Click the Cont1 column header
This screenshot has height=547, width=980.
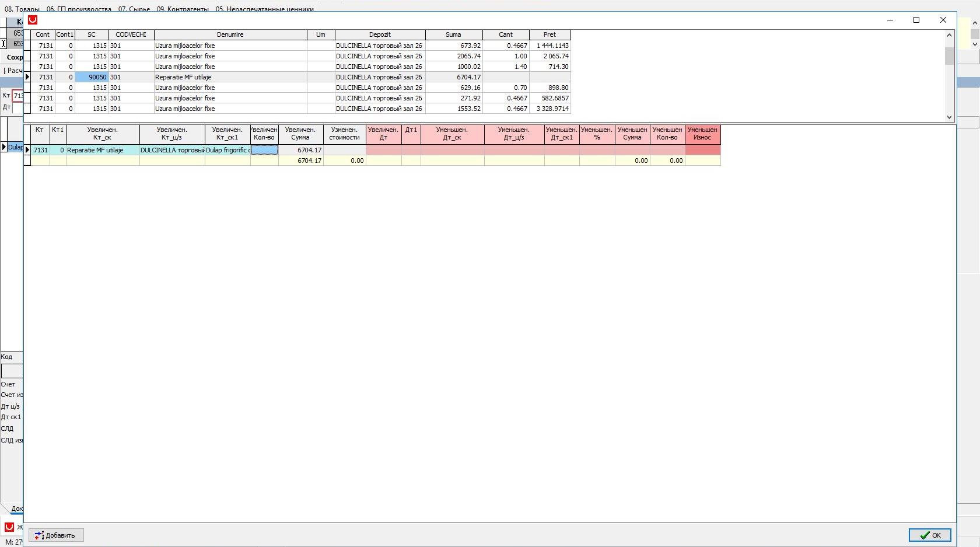pos(65,35)
